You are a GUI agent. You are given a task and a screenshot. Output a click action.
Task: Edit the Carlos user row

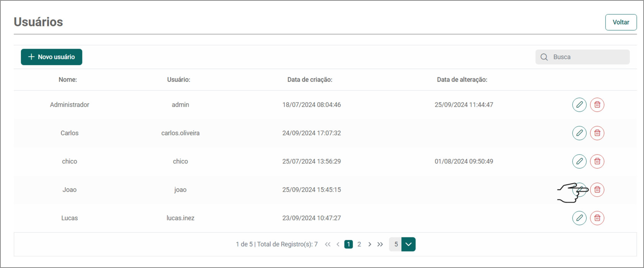tap(579, 133)
